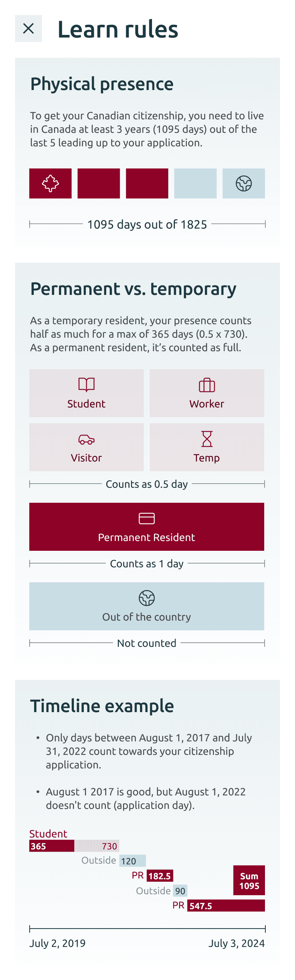Click the globe icon in year tiles
This screenshot has height=980, width=295.
[244, 183]
